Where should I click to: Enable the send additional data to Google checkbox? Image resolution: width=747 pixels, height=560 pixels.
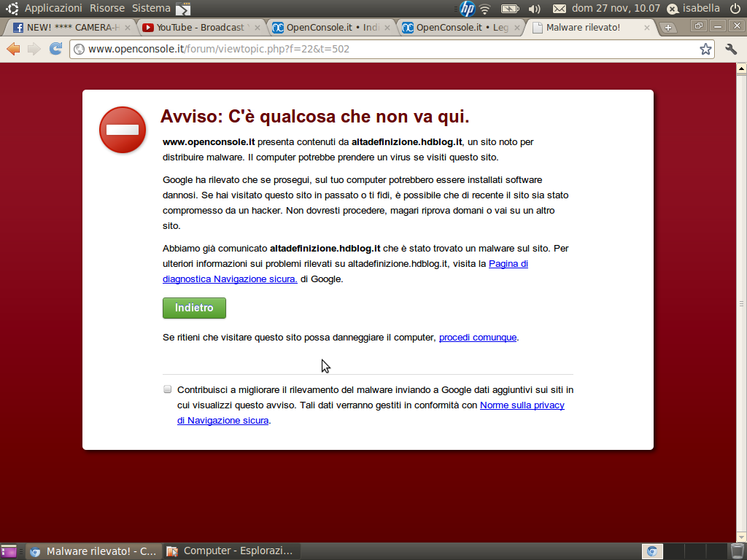(167, 389)
